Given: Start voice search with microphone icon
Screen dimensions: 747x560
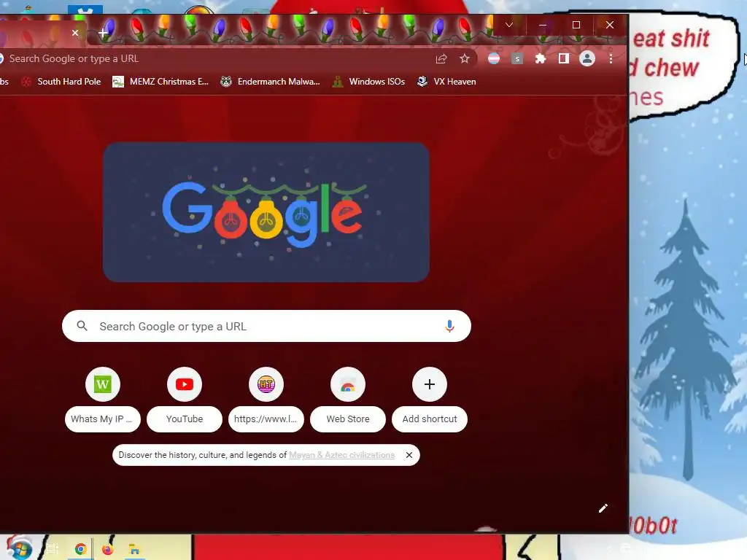Looking at the screenshot, I should point(449,326).
